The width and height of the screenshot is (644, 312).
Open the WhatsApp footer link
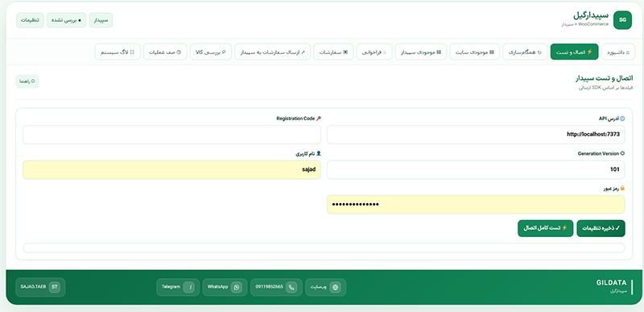point(225,287)
